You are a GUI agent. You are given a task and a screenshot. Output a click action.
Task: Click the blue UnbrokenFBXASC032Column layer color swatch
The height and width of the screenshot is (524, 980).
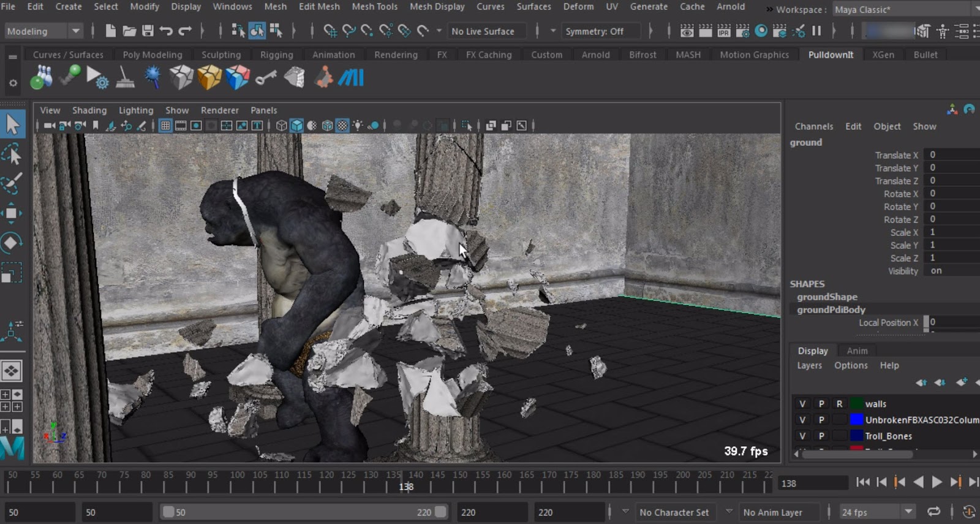click(x=856, y=420)
